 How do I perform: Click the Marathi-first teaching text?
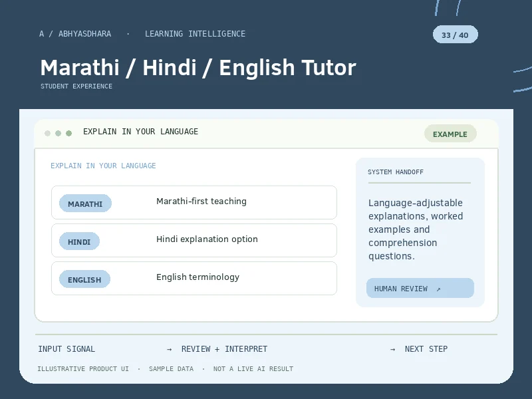click(201, 201)
